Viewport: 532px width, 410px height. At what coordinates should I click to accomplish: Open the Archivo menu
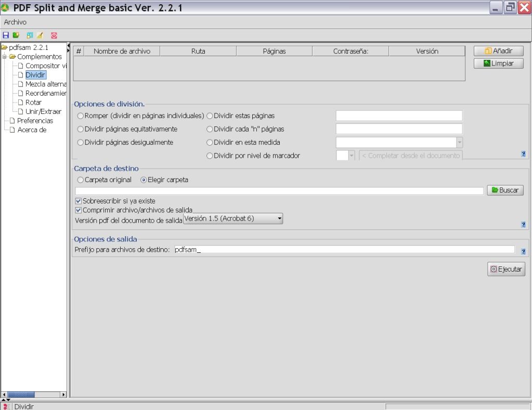(15, 22)
